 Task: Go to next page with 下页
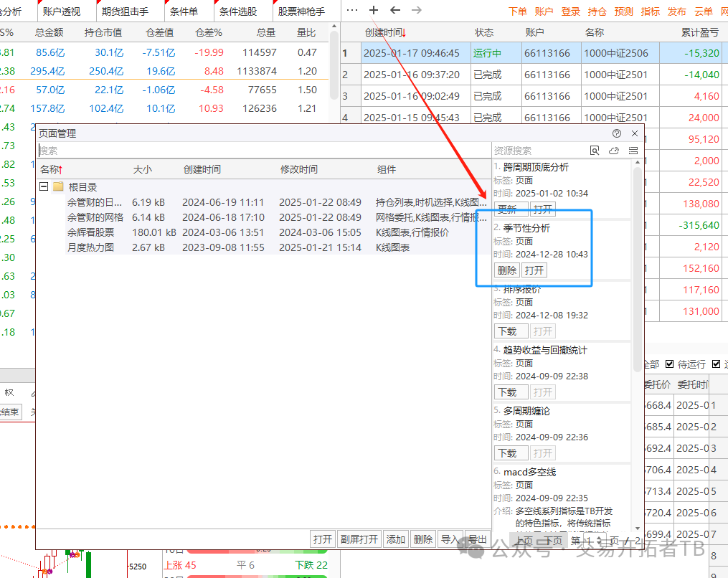(553, 541)
